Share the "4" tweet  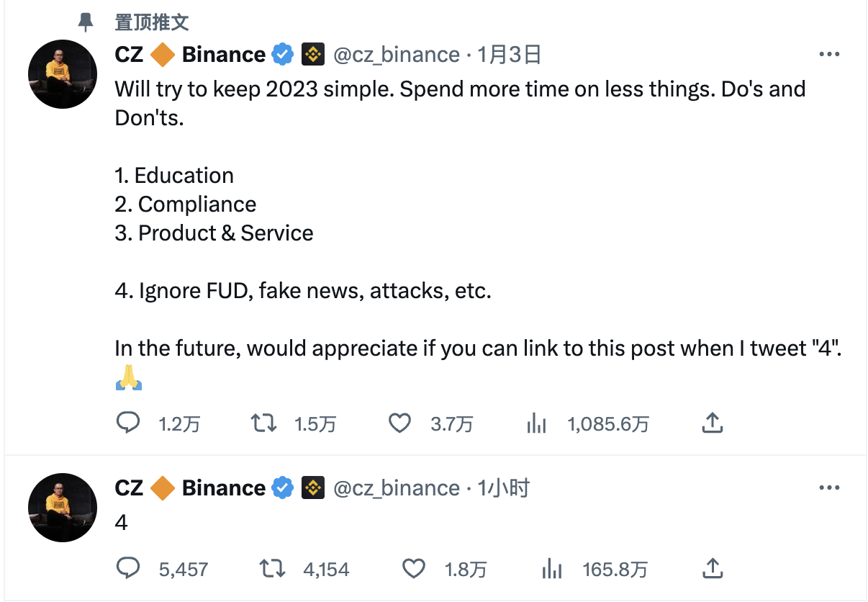[x=713, y=568]
